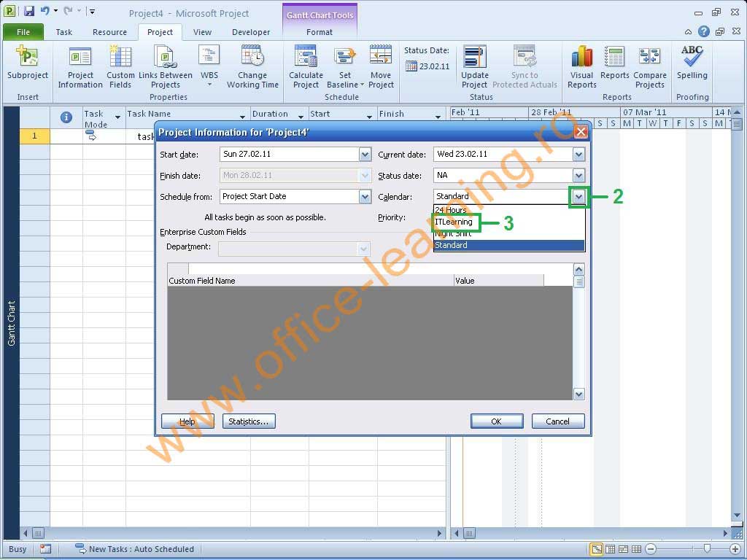Click the zoom in plus button

(735, 549)
